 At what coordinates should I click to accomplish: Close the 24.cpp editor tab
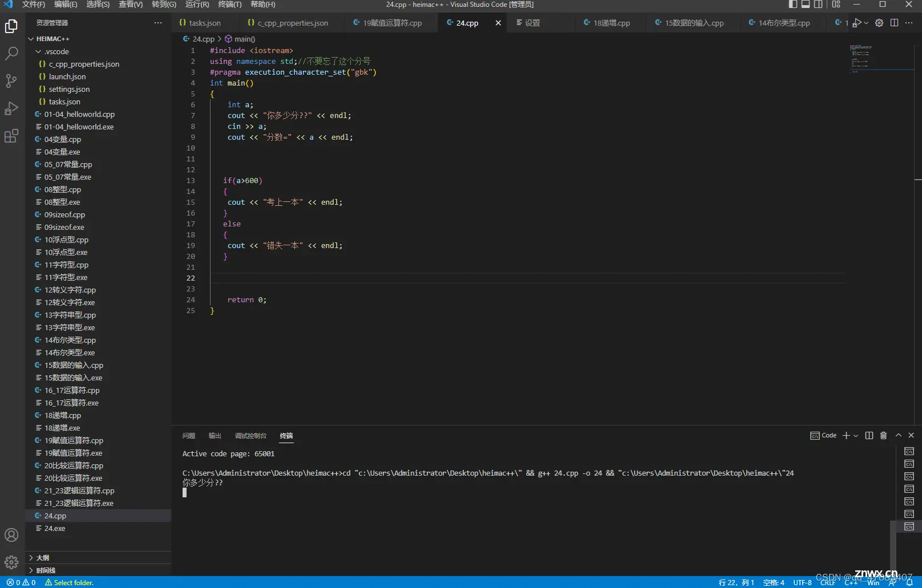click(498, 23)
